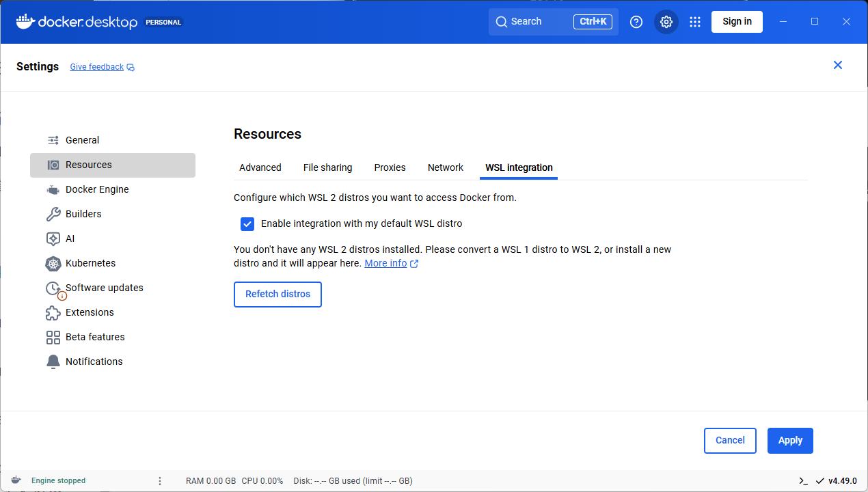Open the help question mark icon

[x=636, y=22]
